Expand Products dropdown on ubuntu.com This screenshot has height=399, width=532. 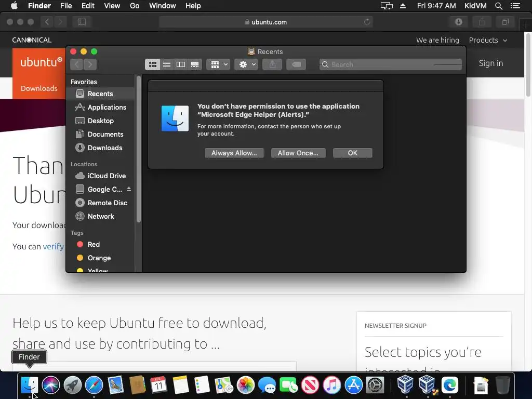pyautogui.click(x=488, y=40)
